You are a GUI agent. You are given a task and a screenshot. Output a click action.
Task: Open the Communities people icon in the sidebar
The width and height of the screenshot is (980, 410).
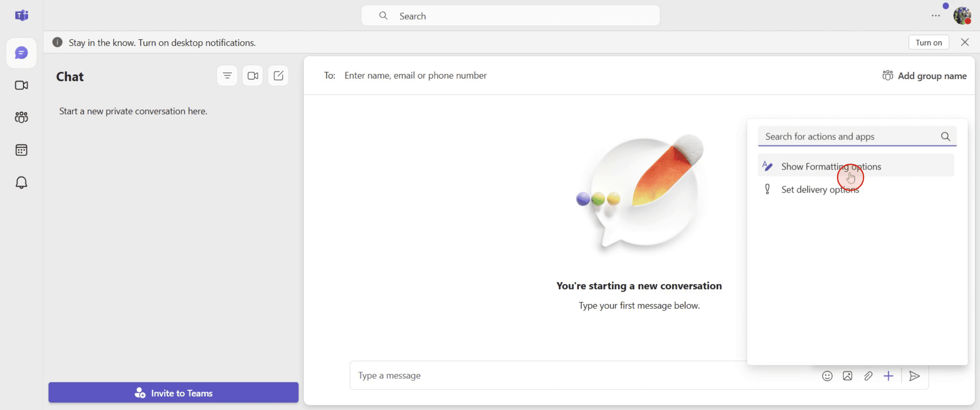21,117
